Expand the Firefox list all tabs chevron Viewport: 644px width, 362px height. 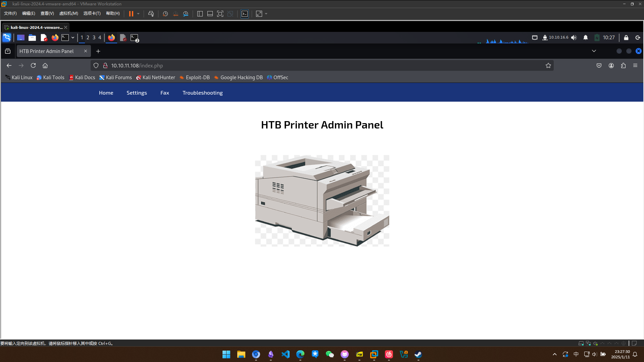(594, 51)
